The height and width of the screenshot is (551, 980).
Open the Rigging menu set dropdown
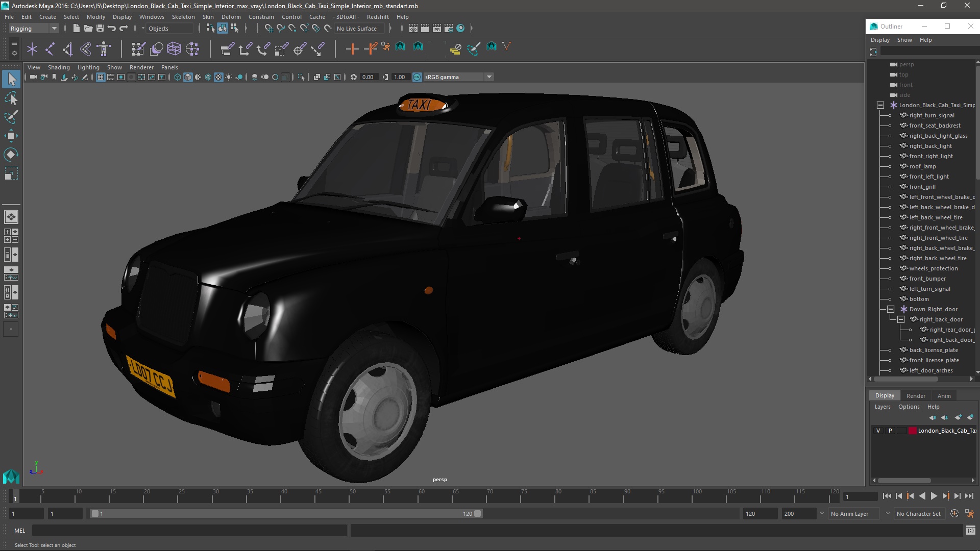(34, 29)
